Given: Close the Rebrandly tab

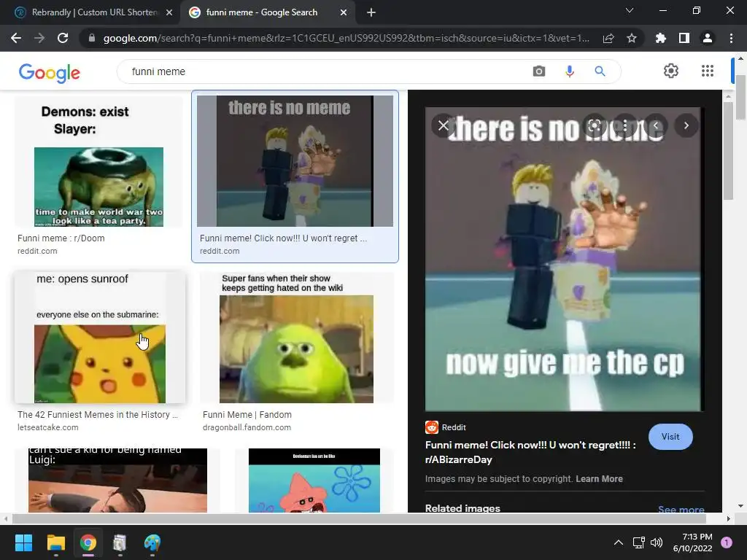Looking at the screenshot, I should [x=169, y=12].
